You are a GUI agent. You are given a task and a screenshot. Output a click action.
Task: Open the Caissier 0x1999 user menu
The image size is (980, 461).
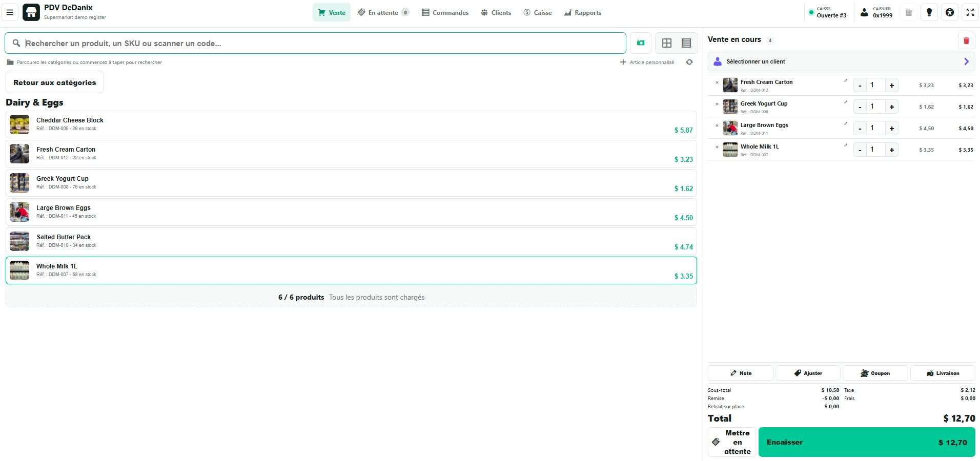coord(876,12)
